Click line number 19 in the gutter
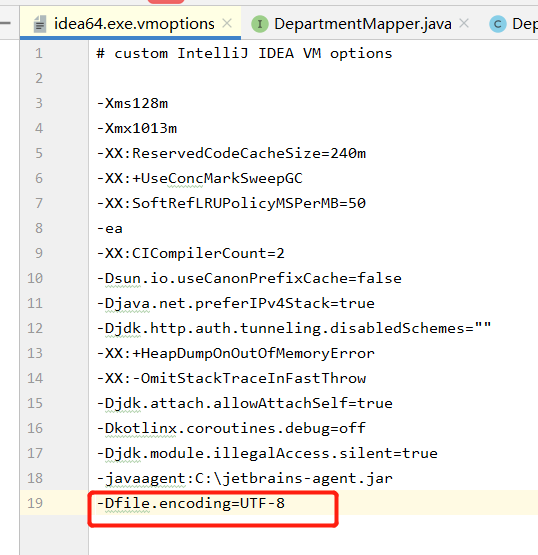Screen dimensions: 538x555 coord(35,503)
